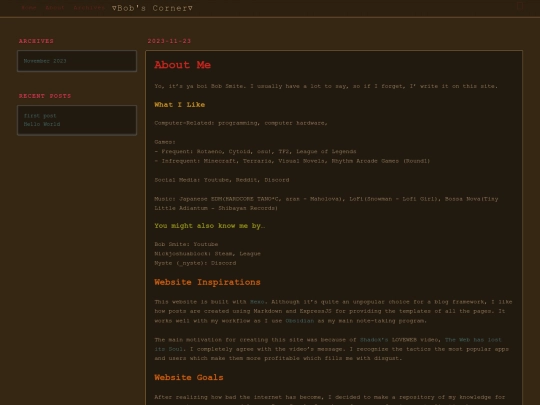The width and height of the screenshot is (540, 405).
Task: Go to the About nav link
Action: pyautogui.click(x=55, y=8)
